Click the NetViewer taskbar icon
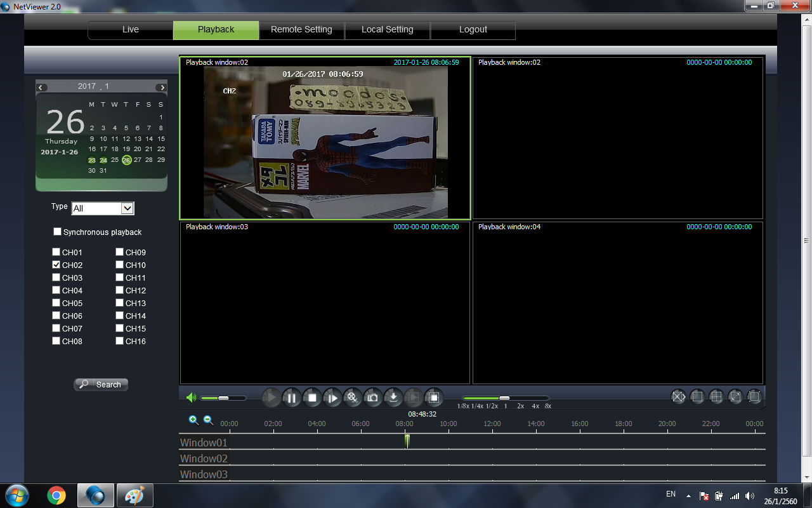The image size is (812, 508). point(96,495)
